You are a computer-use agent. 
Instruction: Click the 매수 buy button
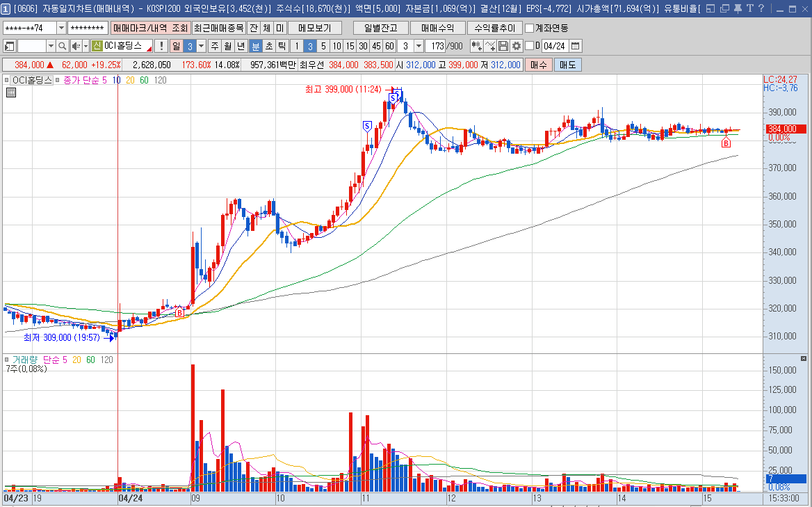coord(537,65)
